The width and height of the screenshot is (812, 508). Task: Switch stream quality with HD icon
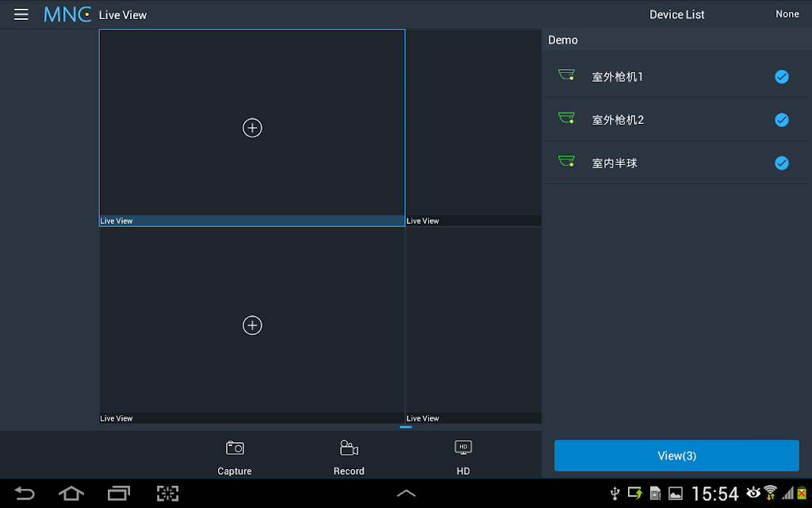[463, 448]
